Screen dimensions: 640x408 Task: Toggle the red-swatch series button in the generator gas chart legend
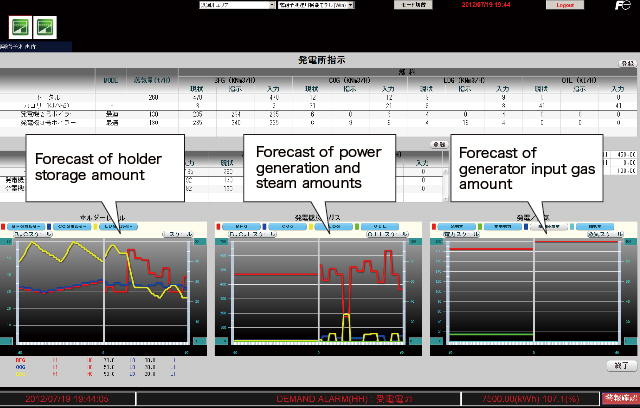457,226
